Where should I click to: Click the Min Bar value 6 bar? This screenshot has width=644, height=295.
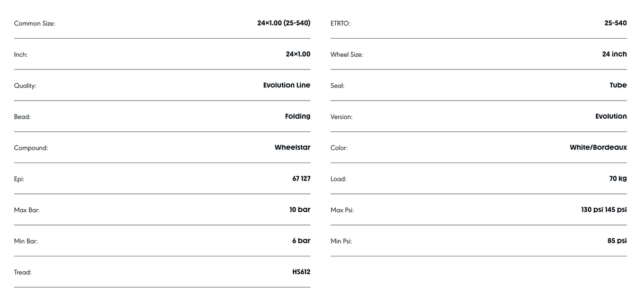coord(301,241)
